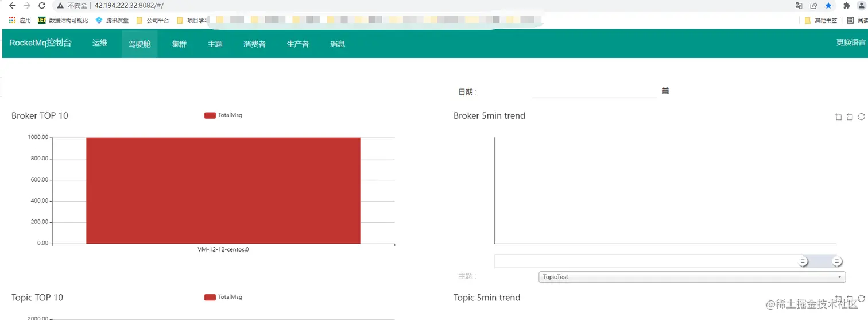The width and height of the screenshot is (868, 320).
Task: Click the left handle of the zoom slider
Action: (x=803, y=261)
